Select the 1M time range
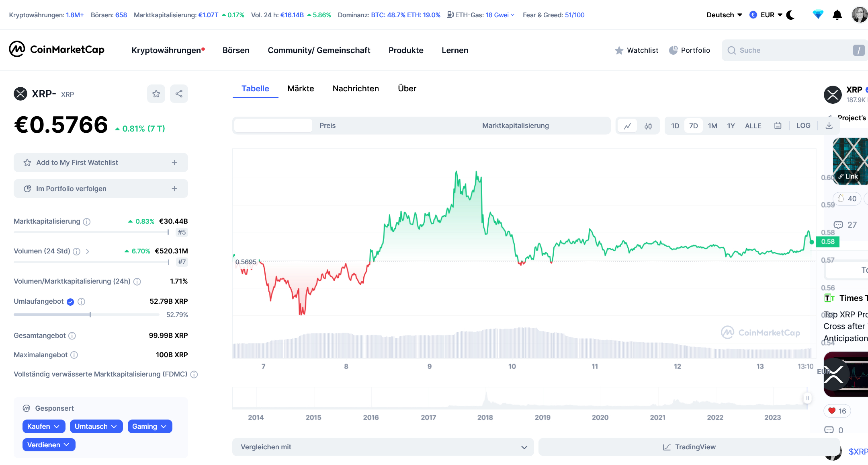 click(x=712, y=126)
